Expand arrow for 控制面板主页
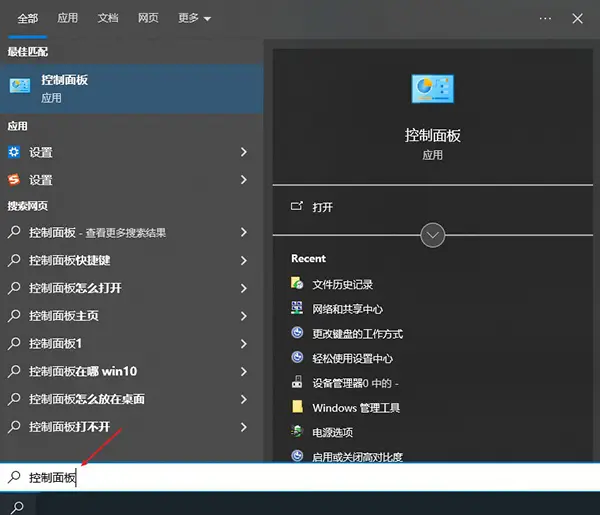This screenshot has height=515, width=600. click(x=244, y=316)
